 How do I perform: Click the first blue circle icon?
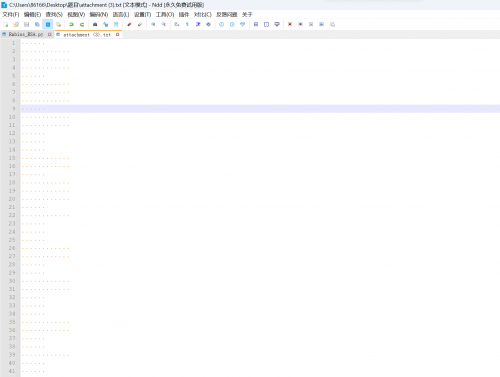(x=222, y=24)
